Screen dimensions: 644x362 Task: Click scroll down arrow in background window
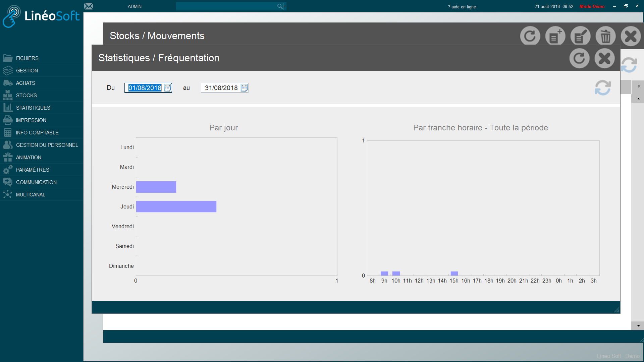click(x=638, y=326)
